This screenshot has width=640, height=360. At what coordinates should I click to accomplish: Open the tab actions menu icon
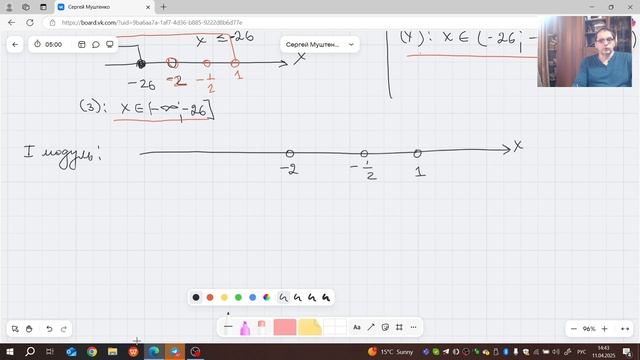(43, 7)
